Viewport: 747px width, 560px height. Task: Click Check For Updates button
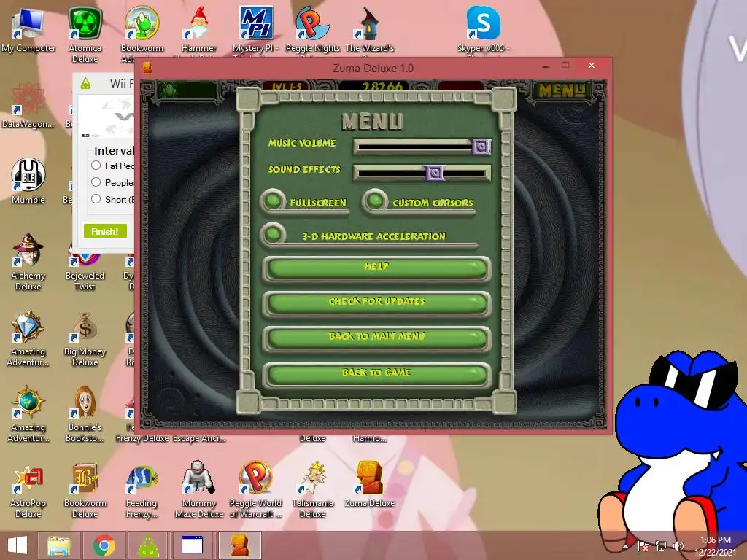pyautogui.click(x=376, y=303)
